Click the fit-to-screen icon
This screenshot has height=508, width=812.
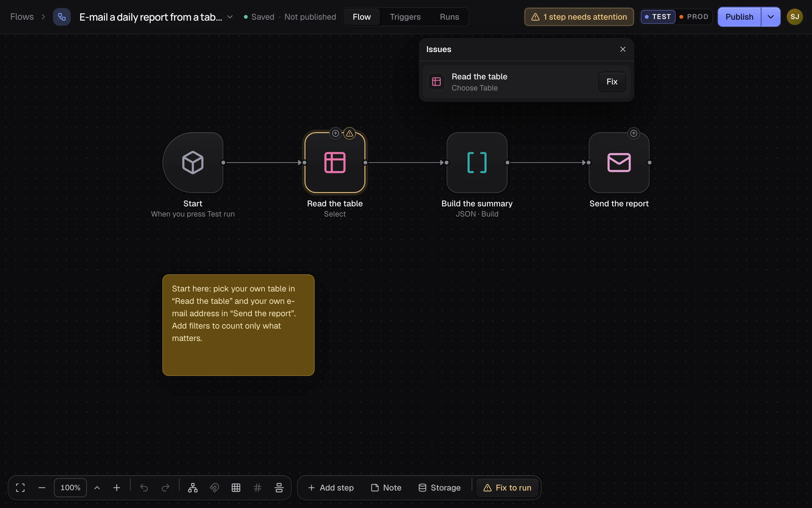21,487
